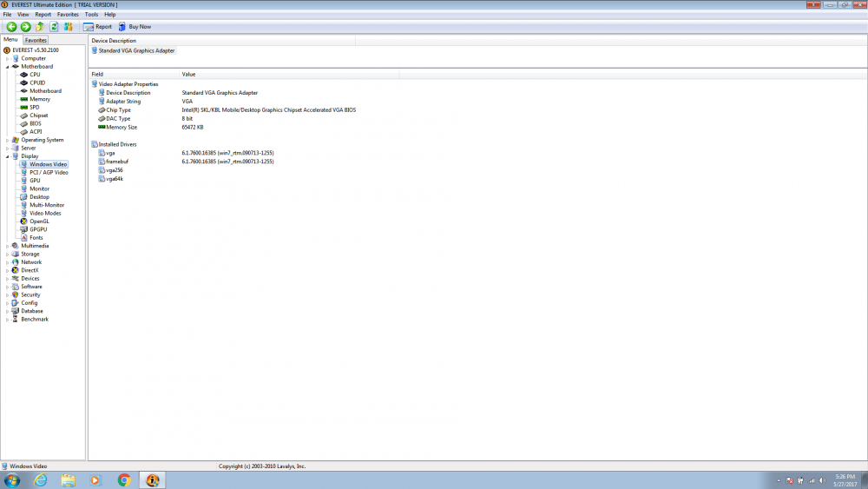Expand the Network tree node
Viewport: 868px width, 489px height.
pyautogui.click(x=7, y=262)
